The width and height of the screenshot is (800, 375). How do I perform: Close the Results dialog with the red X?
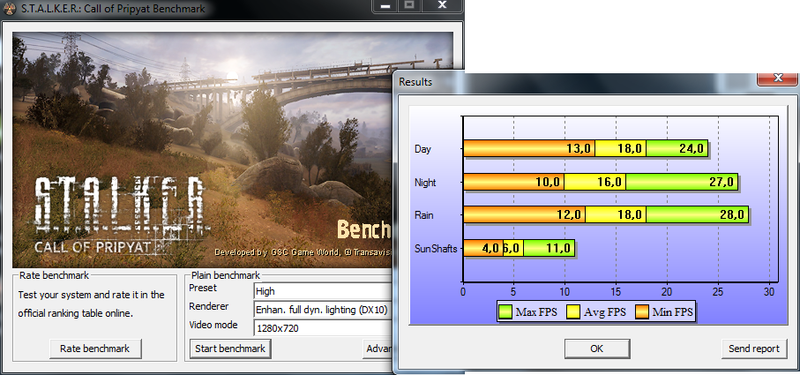[x=777, y=79]
